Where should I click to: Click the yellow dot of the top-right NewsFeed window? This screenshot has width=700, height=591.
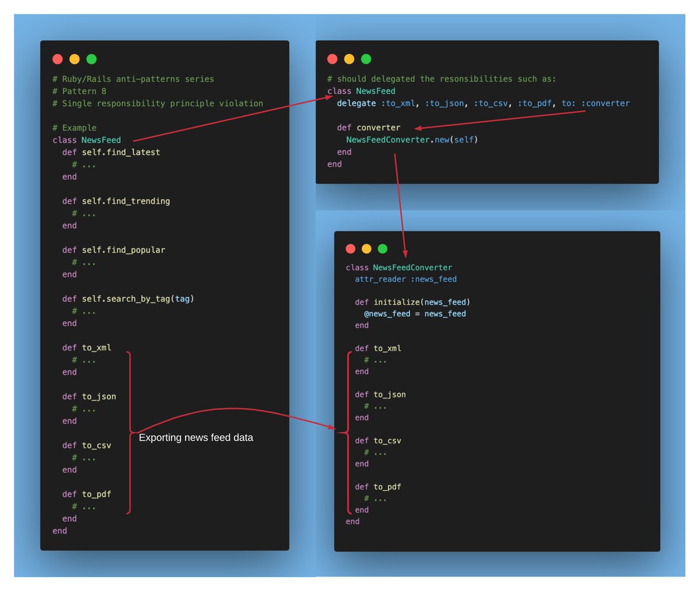pos(349,59)
